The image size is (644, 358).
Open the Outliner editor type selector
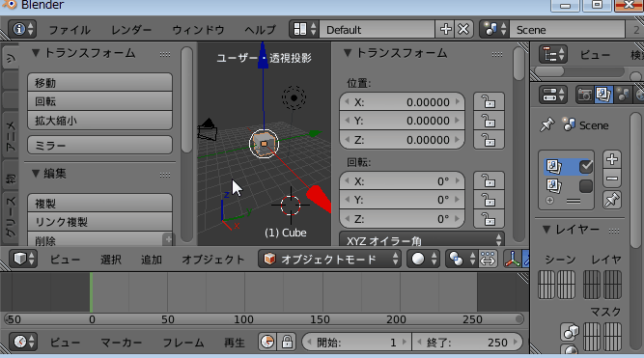(x=553, y=54)
